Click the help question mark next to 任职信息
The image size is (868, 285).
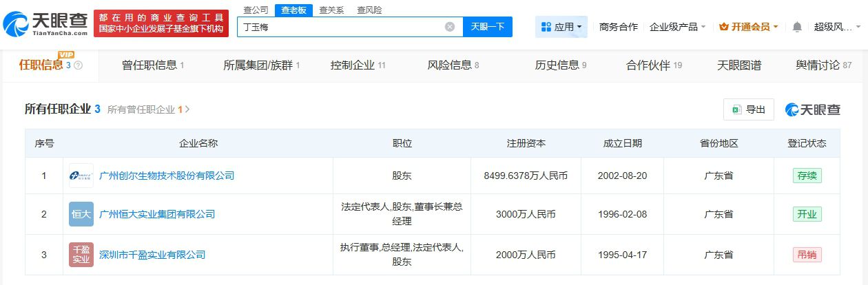coord(78,65)
